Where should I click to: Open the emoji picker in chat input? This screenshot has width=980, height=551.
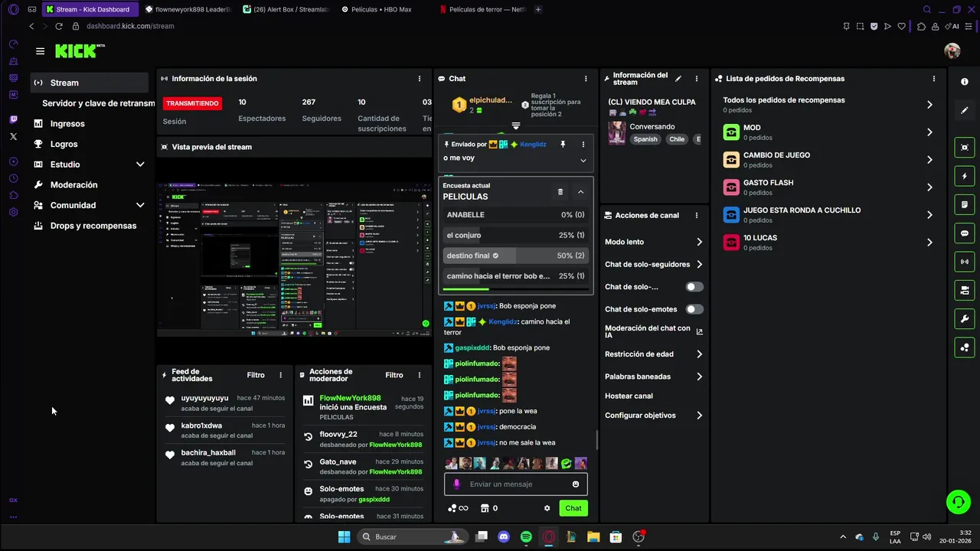click(576, 484)
